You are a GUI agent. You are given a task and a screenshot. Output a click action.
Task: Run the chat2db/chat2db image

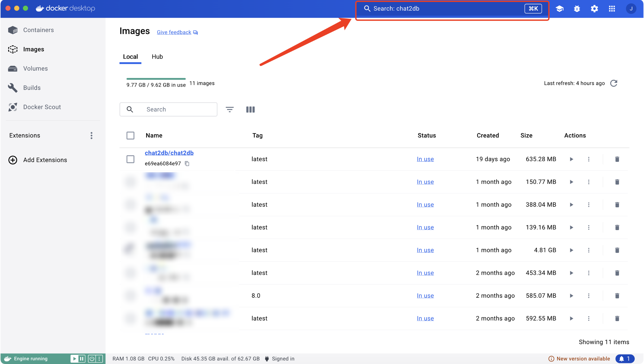point(571,159)
